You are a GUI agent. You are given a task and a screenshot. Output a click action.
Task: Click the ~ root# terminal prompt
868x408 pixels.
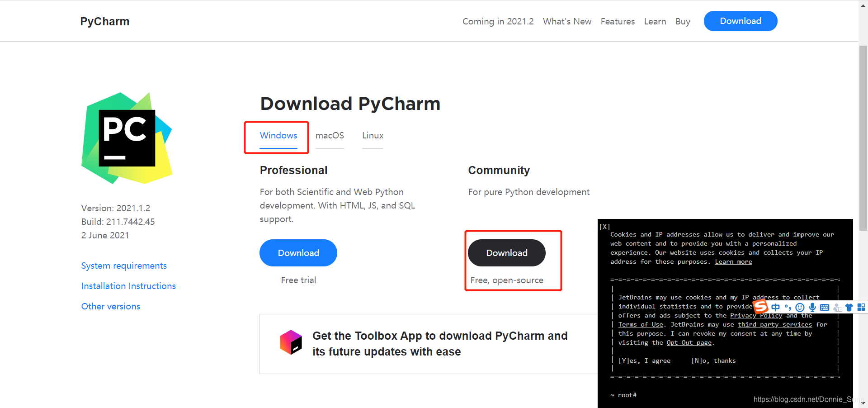pyautogui.click(x=623, y=395)
